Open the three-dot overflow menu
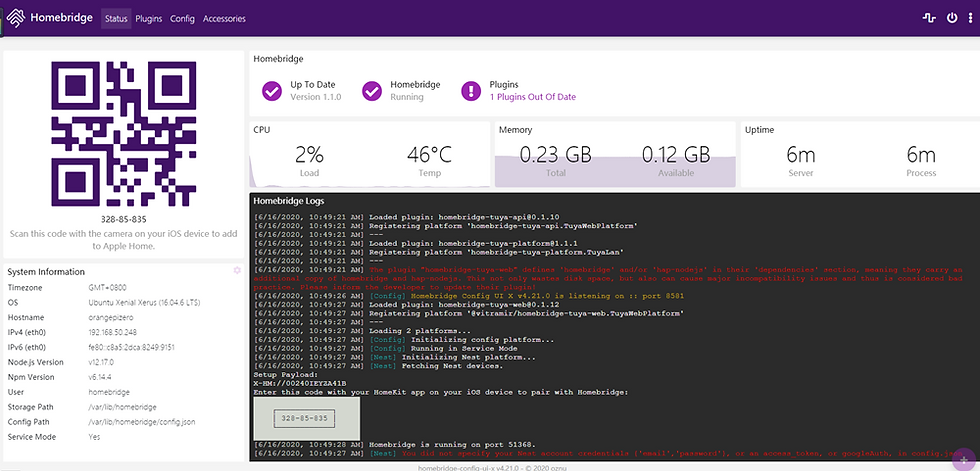Screen dimensions: 980x471 point(970,18)
